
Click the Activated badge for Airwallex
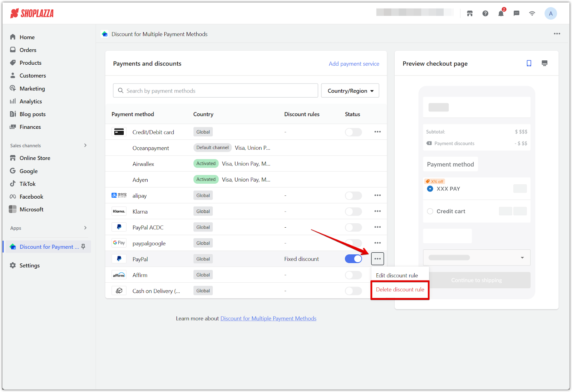(206, 164)
